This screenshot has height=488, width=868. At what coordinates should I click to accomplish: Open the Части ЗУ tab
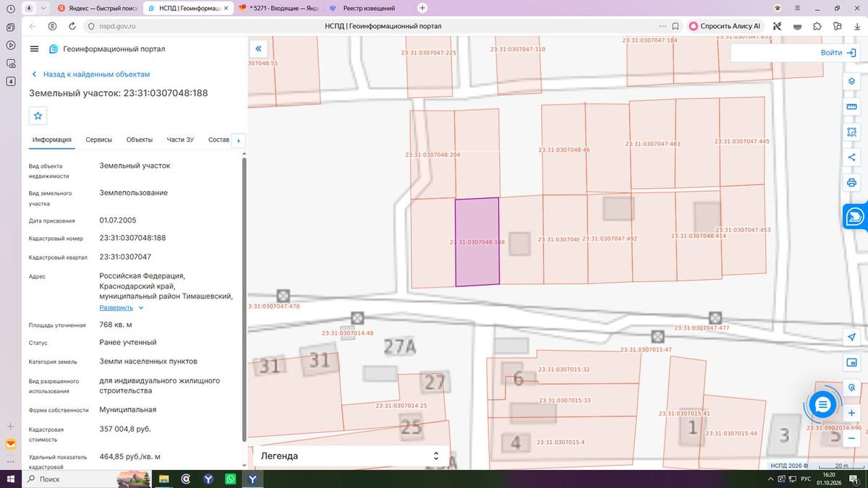tap(180, 140)
